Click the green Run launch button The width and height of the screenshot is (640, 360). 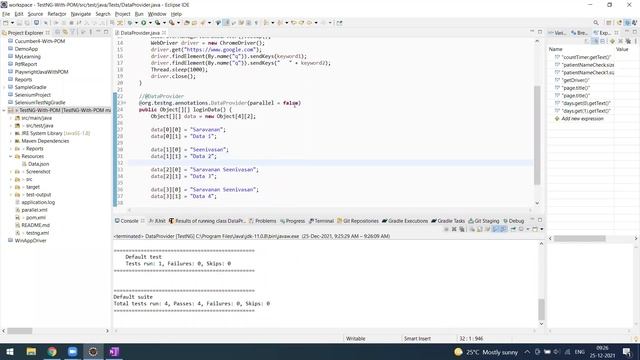coord(144,23)
